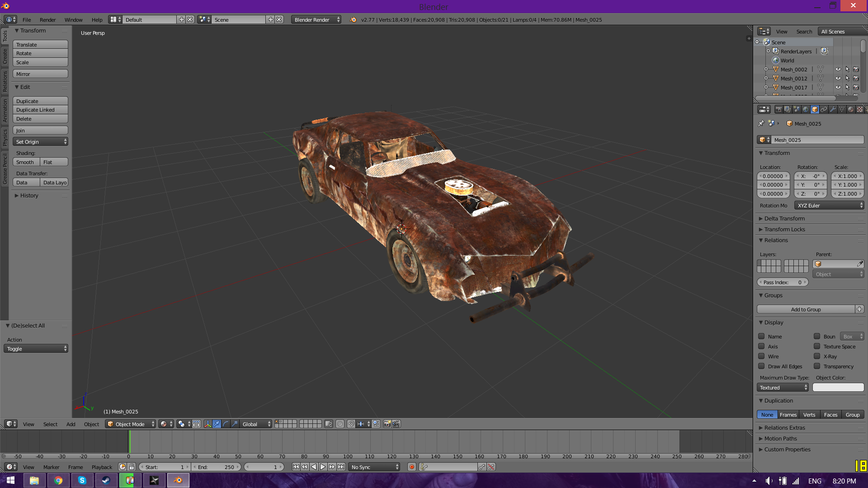
Task: Open the Material sphere properties tab
Action: pyautogui.click(x=850, y=109)
